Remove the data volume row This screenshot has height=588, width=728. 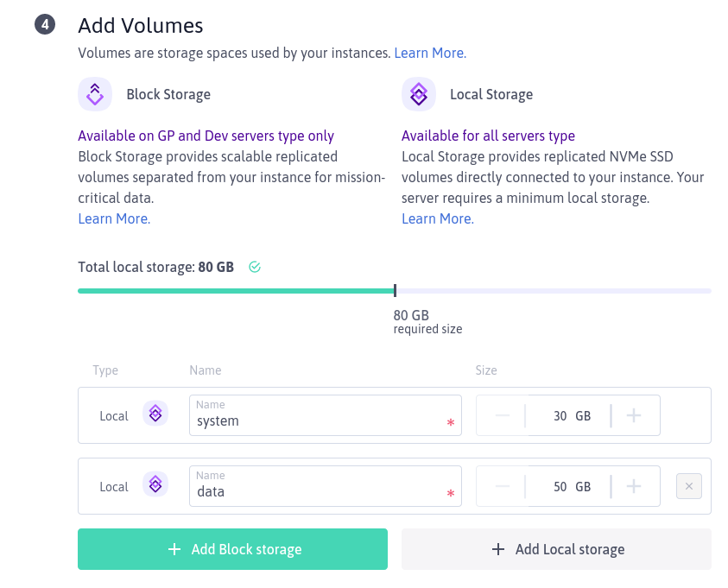[x=688, y=486]
